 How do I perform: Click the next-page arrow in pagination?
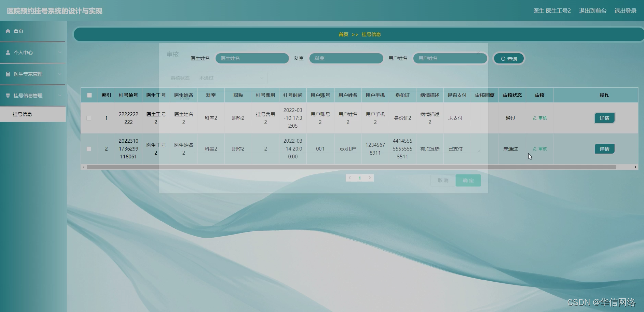[370, 178]
